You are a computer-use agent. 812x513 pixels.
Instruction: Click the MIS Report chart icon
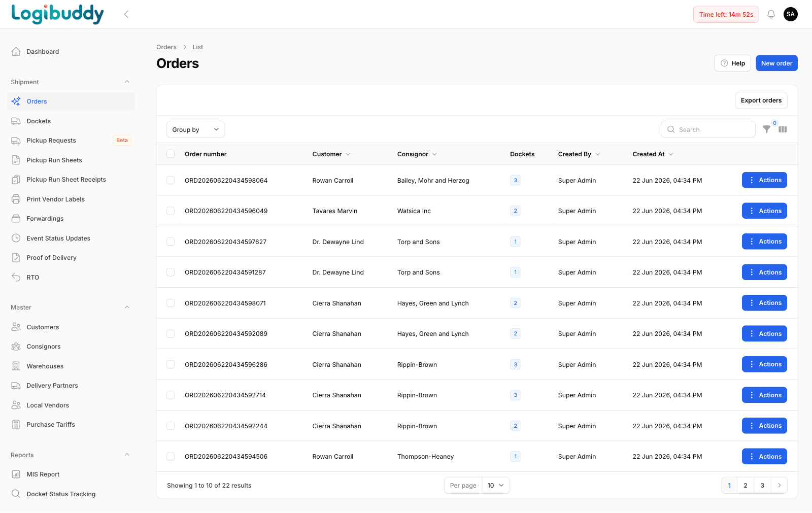click(x=16, y=474)
